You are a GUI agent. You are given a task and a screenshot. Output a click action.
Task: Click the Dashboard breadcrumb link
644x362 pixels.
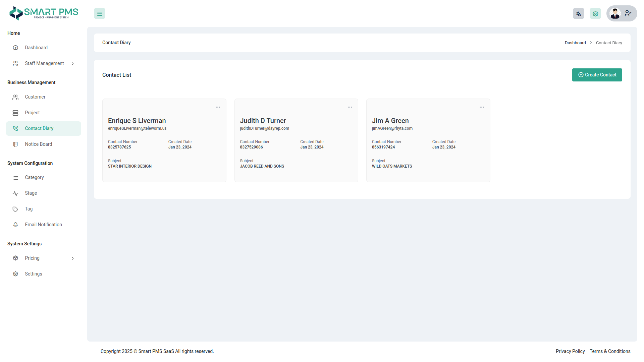coord(575,43)
